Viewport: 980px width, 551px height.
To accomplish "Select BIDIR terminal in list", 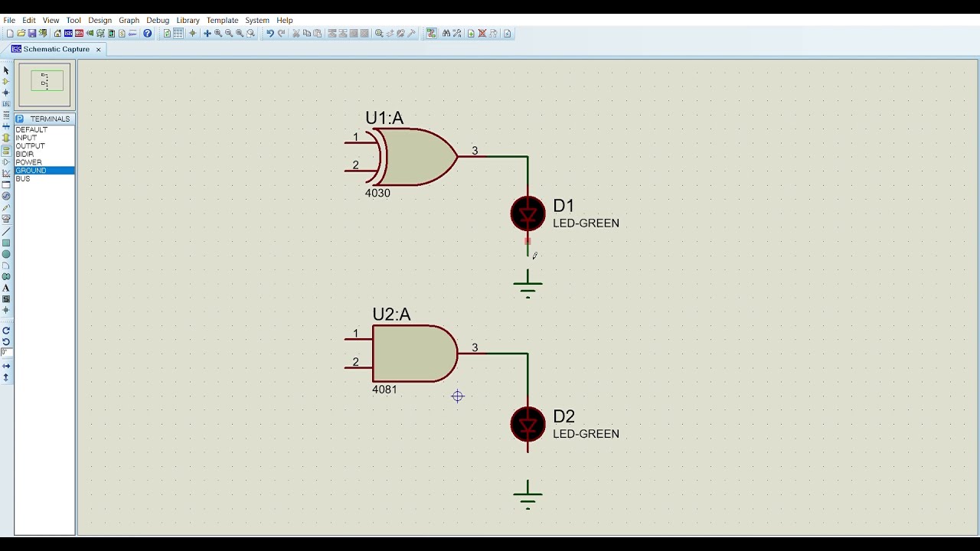I will [x=44, y=155].
